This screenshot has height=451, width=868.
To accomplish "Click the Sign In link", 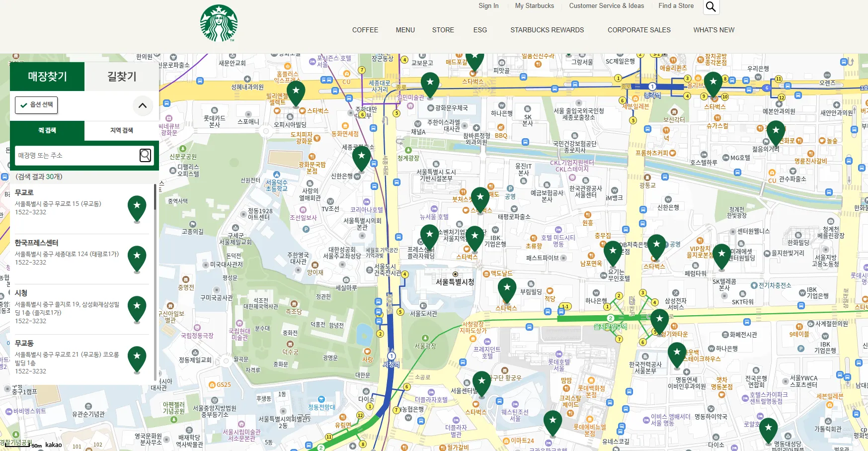I will click(x=488, y=6).
